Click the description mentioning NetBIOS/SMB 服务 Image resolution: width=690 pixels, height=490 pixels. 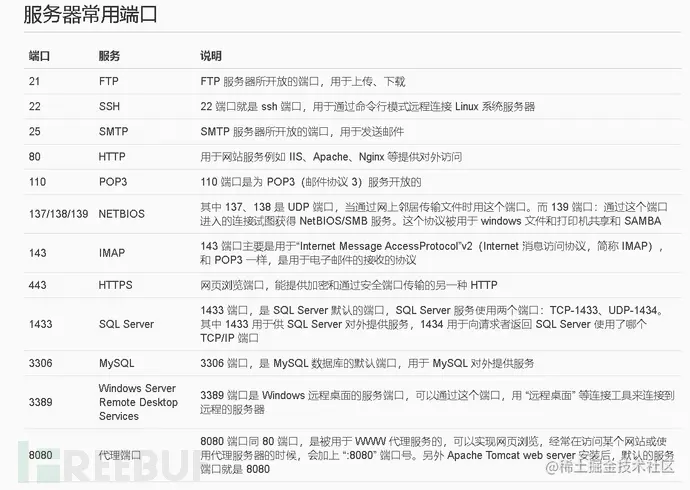click(x=434, y=214)
